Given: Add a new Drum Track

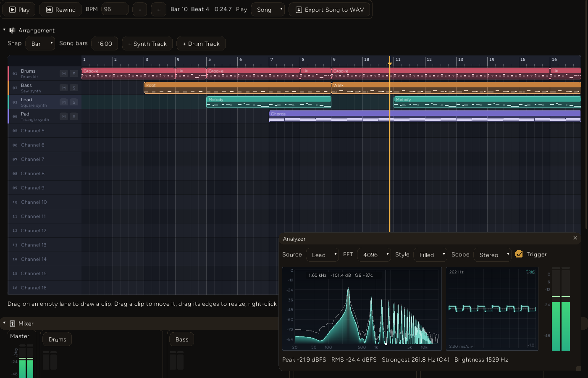Looking at the screenshot, I should tap(201, 44).
